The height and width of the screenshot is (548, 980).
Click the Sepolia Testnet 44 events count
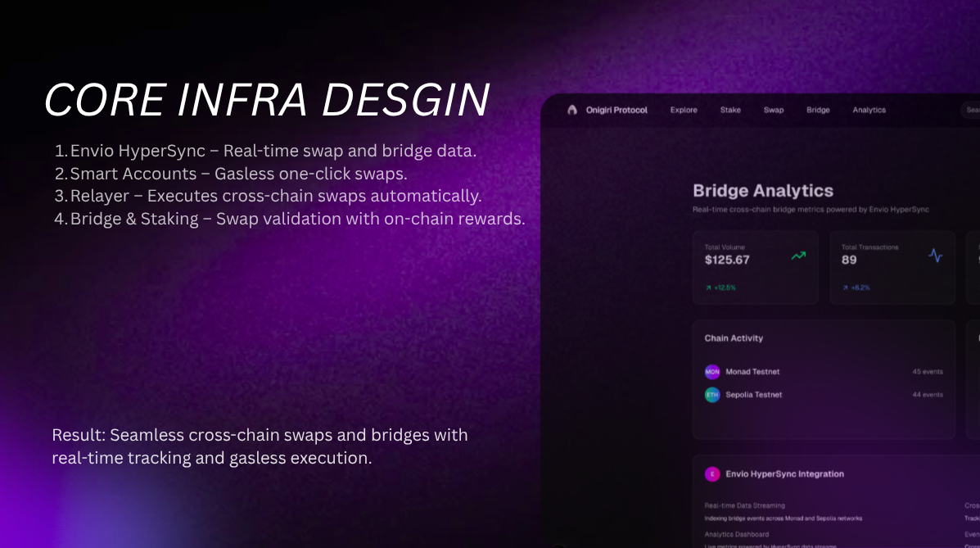tap(928, 395)
